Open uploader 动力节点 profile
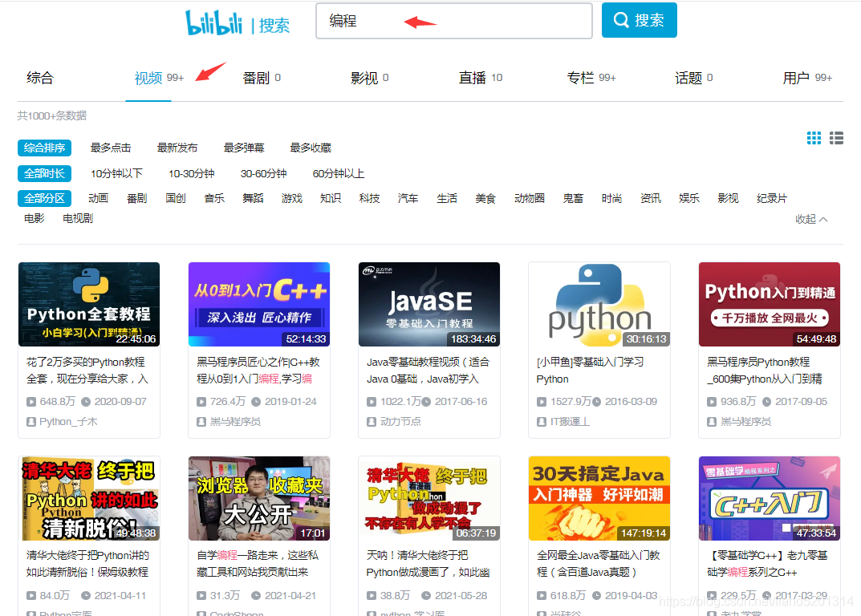Viewport: 861px width, 616px height. (x=400, y=422)
